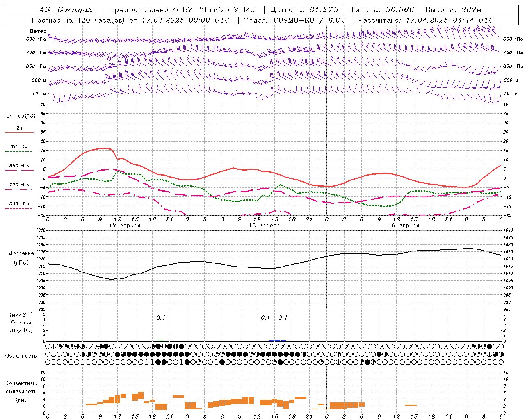Click the 'Долгота: 81.275' header field
Viewport: 525px width, 420px height.
tap(304, 10)
